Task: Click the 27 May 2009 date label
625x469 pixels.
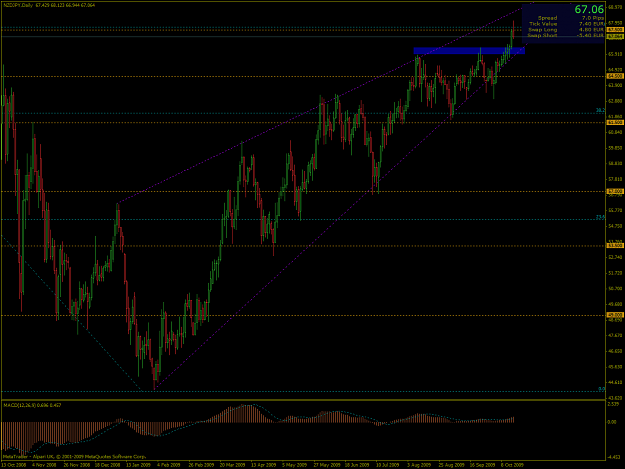Action: [326, 465]
